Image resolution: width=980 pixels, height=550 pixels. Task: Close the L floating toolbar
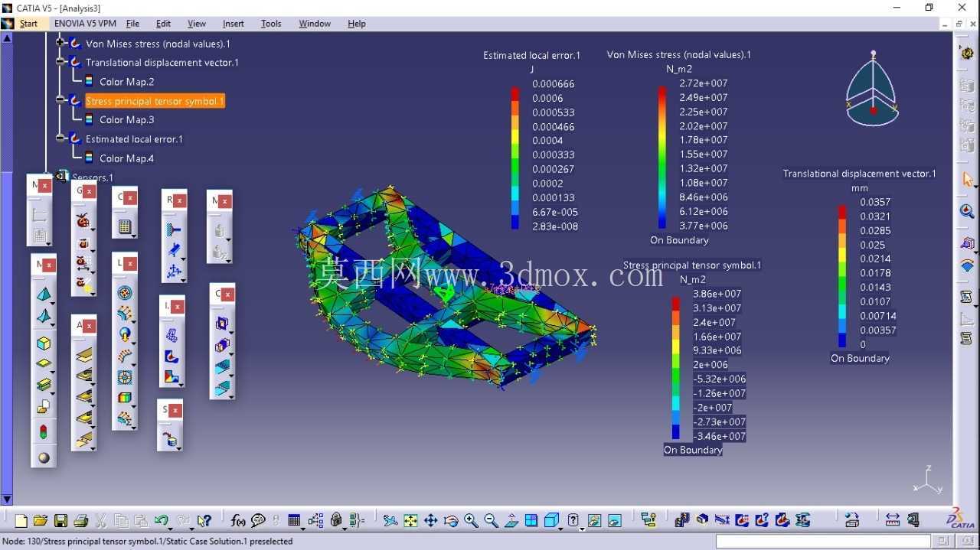click(131, 263)
